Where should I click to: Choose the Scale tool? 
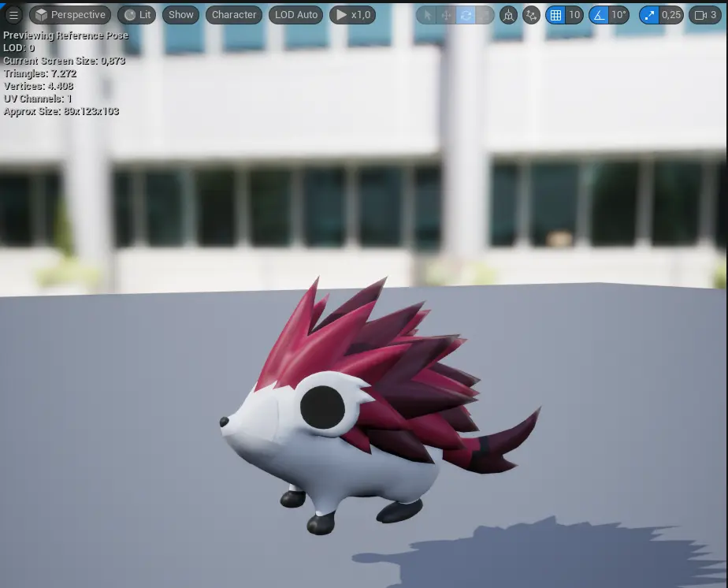point(485,15)
